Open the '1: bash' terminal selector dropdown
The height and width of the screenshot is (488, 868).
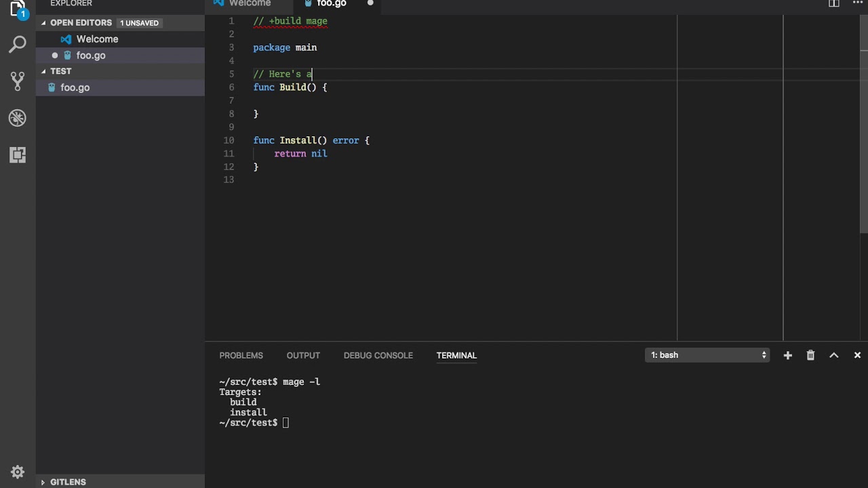point(707,355)
